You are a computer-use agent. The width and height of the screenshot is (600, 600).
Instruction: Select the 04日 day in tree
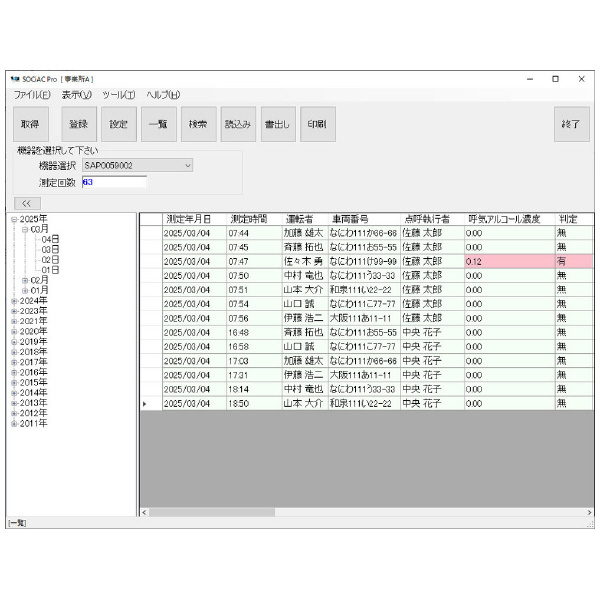pyautogui.click(x=50, y=239)
